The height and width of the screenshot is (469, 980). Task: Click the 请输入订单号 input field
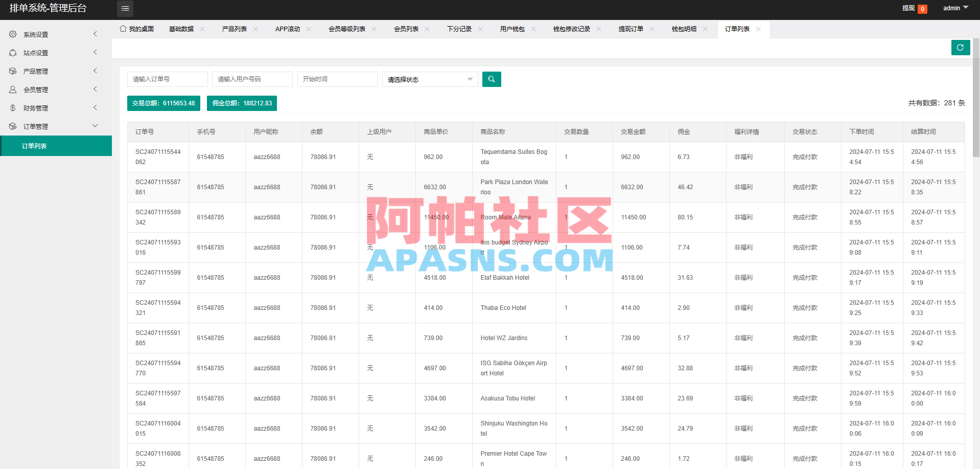coord(167,79)
